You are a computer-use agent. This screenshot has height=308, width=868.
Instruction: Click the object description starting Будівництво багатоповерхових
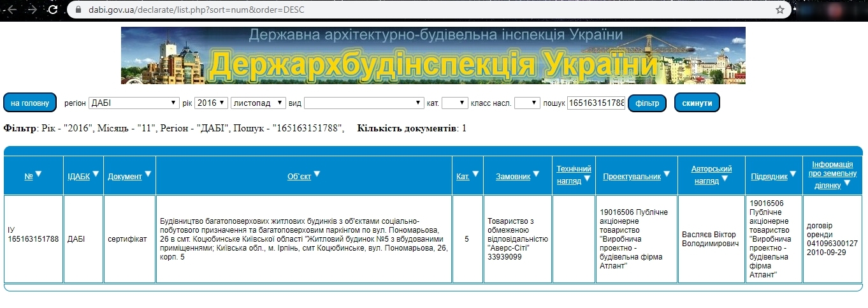(304, 239)
